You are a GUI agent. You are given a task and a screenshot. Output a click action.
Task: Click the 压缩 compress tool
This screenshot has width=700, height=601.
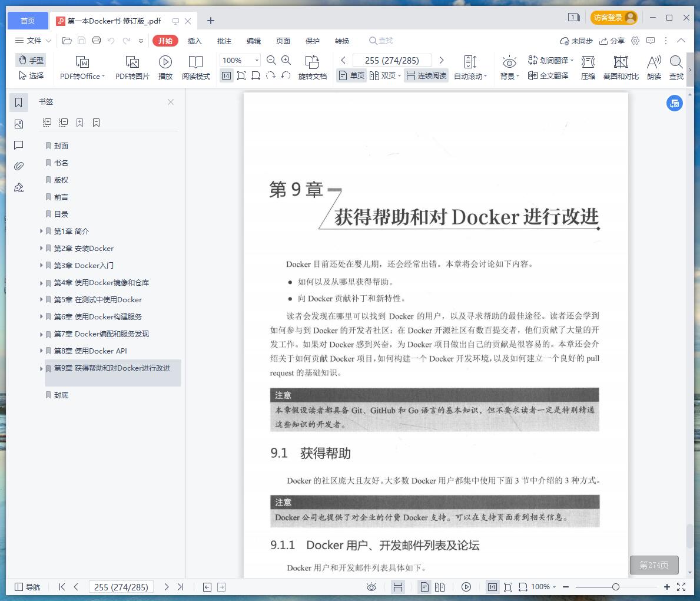(x=588, y=68)
